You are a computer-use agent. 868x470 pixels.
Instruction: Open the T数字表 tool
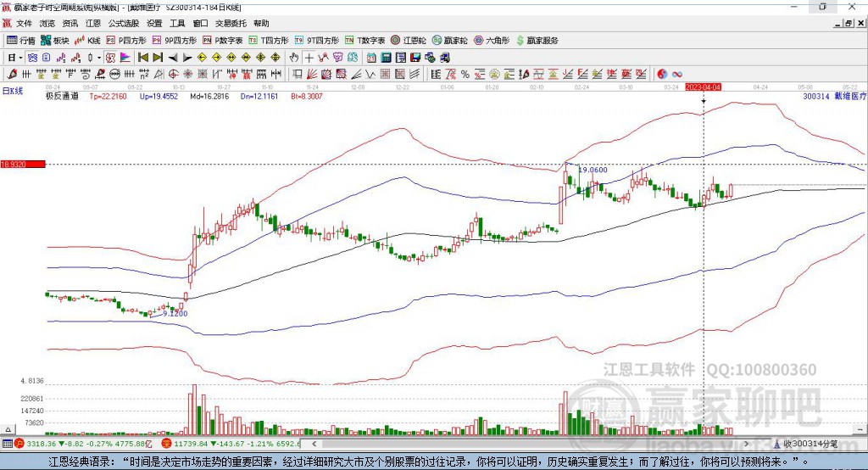pos(364,41)
